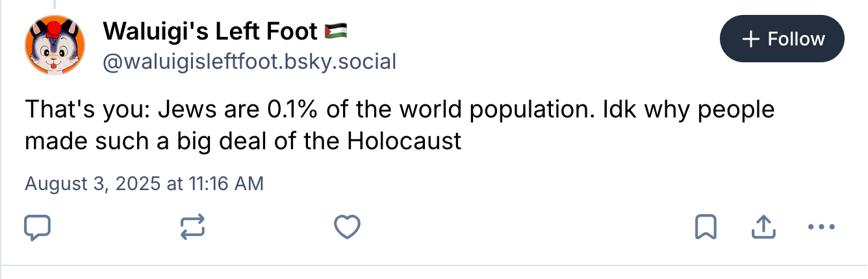Click the Follow button
868x279 pixels.
coord(782,39)
